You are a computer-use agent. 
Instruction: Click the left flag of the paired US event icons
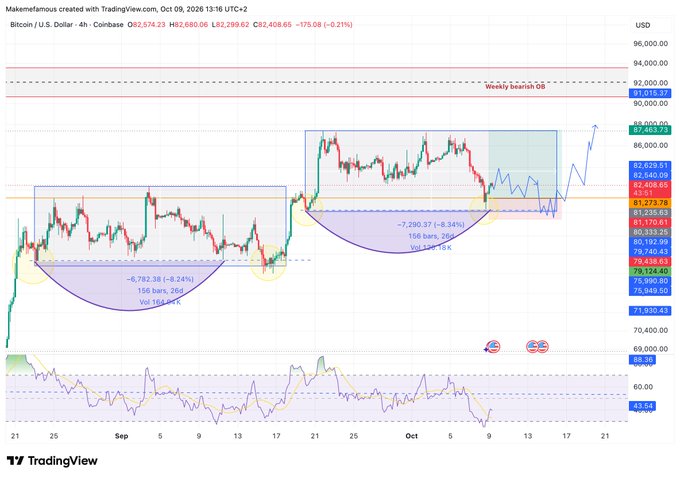coord(532,347)
